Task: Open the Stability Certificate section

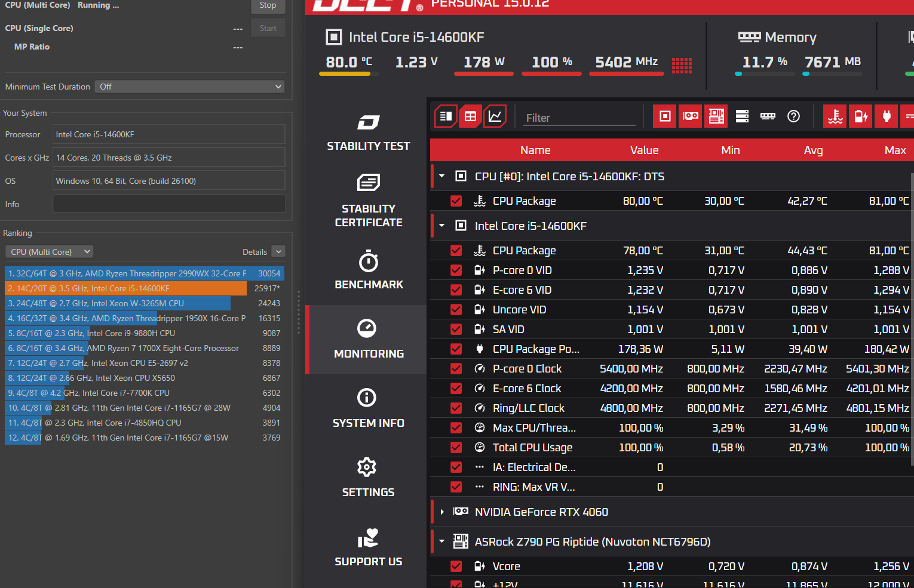Action: pos(368,201)
